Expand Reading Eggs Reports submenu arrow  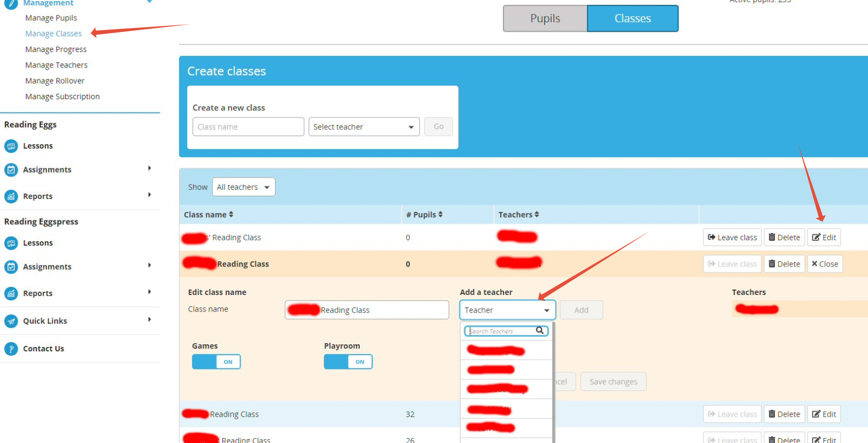150,195
